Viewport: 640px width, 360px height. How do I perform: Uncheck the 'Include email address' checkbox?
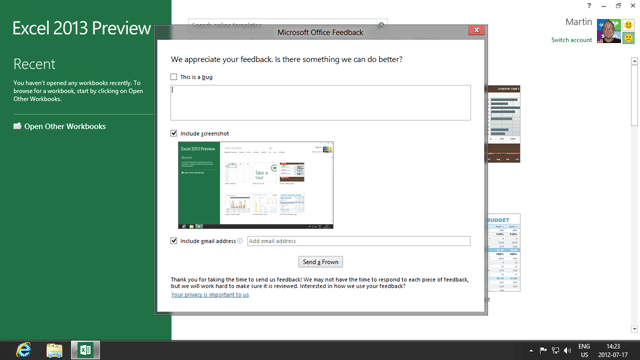pyautogui.click(x=174, y=241)
